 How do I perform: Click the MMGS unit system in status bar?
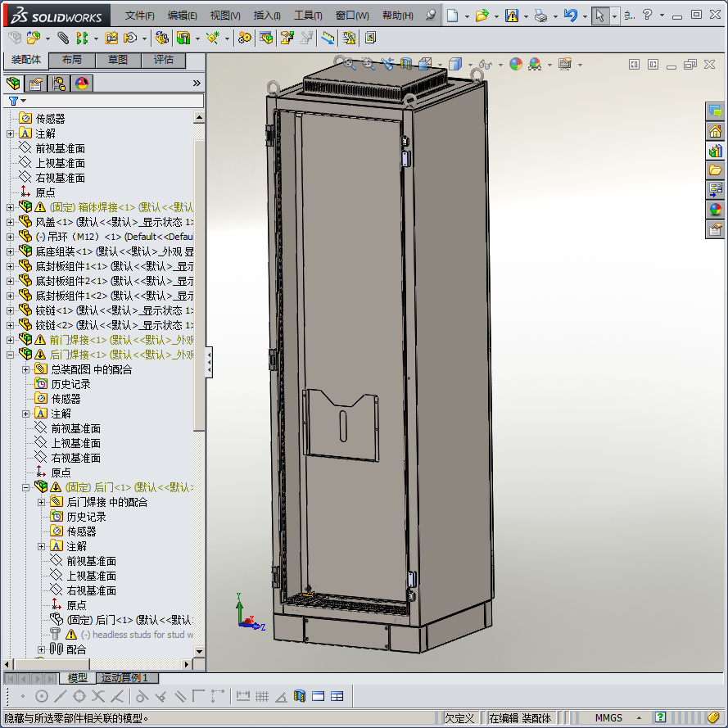click(608, 718)
